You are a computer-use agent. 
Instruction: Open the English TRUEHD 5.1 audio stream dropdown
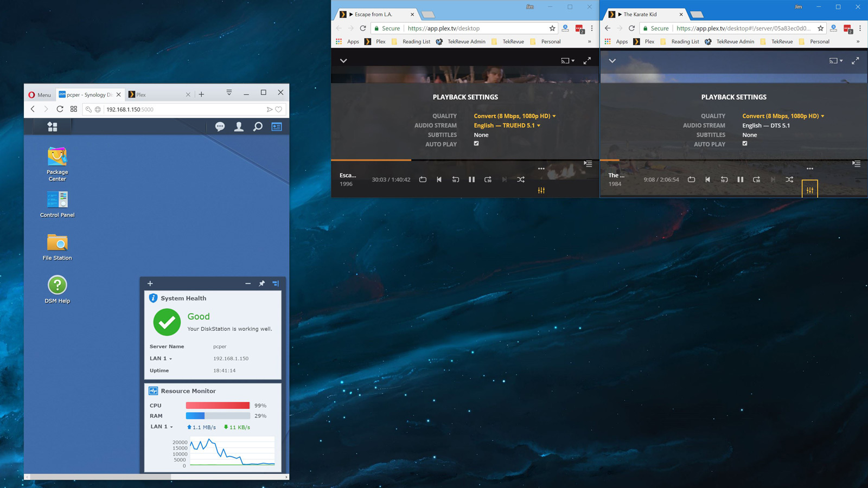pyautogui.click(x=506, y=125)
